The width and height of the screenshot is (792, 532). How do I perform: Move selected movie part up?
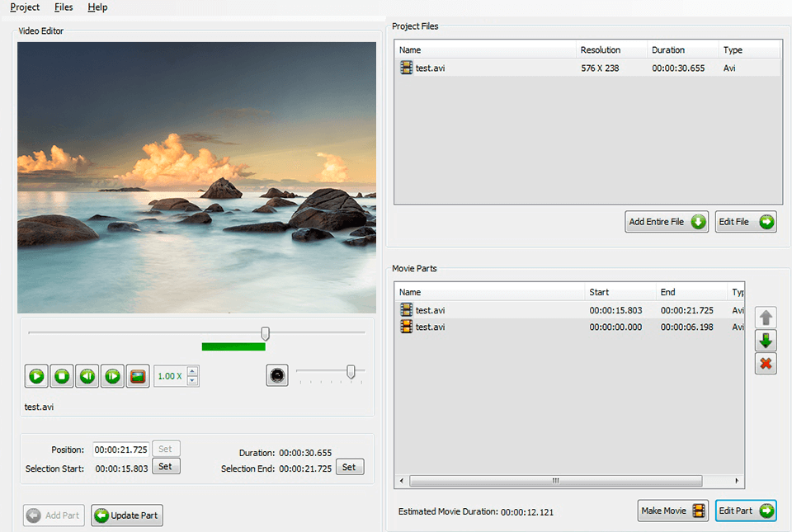[x=766, y=317]
